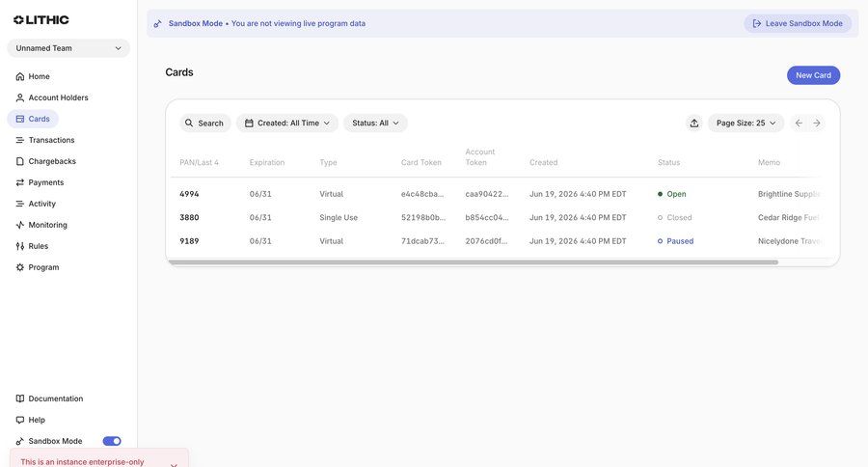Click the Created column header
This screenshot has height=467, width=868.
(543, 162)
